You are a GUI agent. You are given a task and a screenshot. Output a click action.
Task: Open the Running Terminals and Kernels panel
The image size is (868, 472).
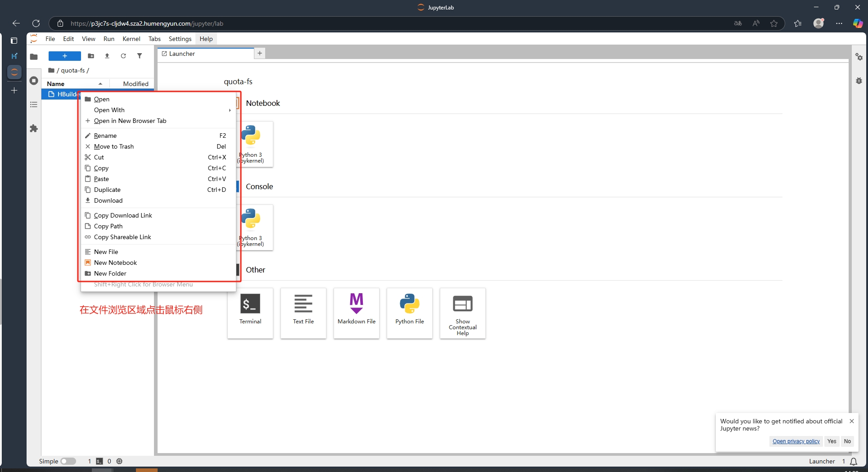click(34, 81)
